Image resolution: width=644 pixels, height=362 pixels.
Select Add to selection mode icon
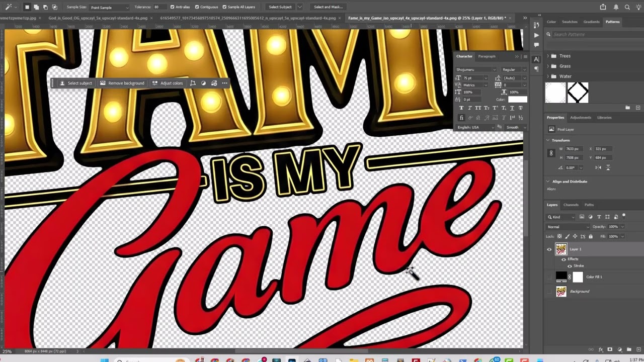[36, 7]
